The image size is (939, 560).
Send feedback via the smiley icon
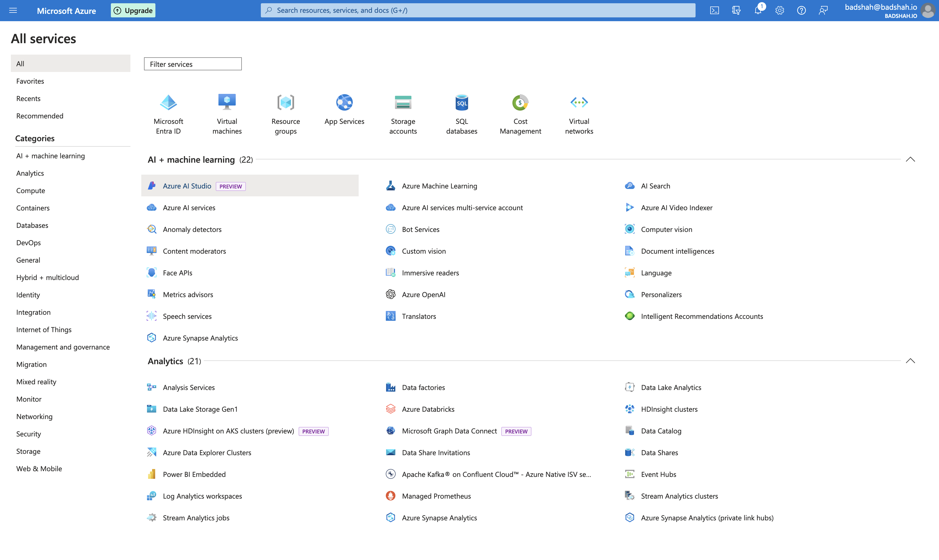point(823,10)
